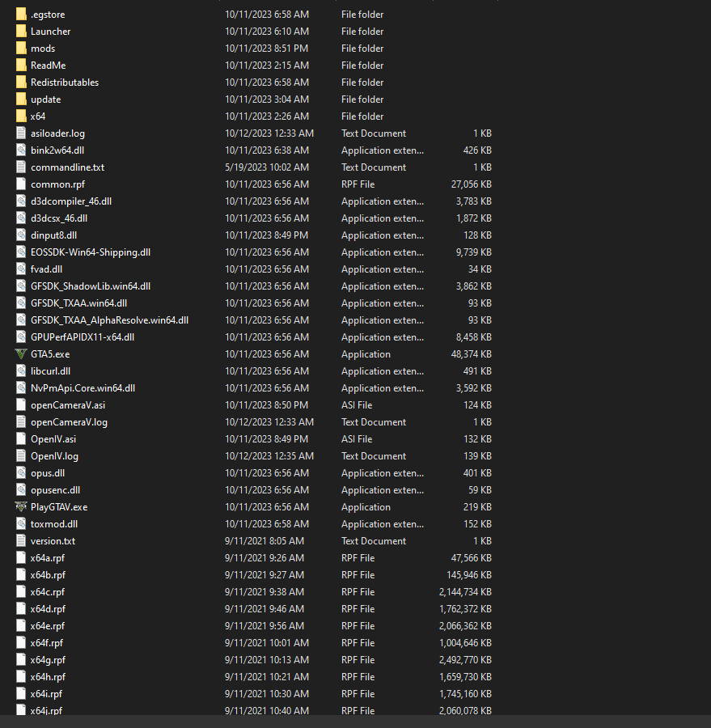Click the openCameraV.asi file icon
The image size is (711, 728).
pos(21,405)
